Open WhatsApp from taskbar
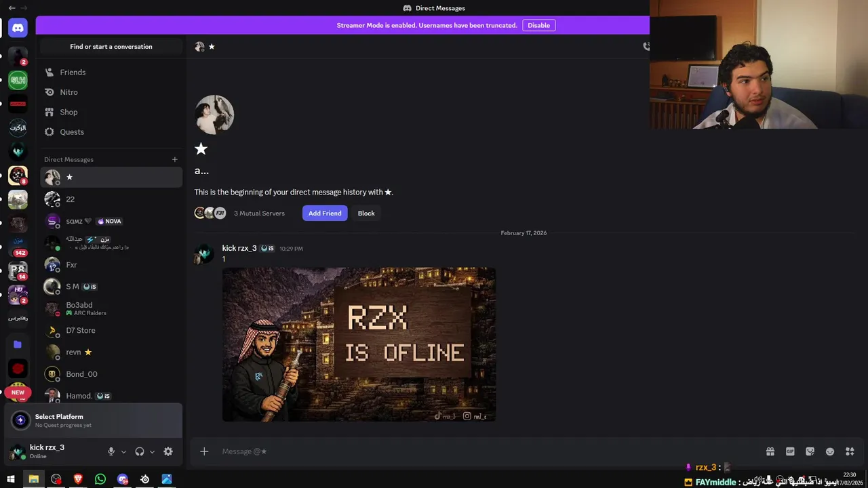868x488 pixels. (x=100, y=479)
